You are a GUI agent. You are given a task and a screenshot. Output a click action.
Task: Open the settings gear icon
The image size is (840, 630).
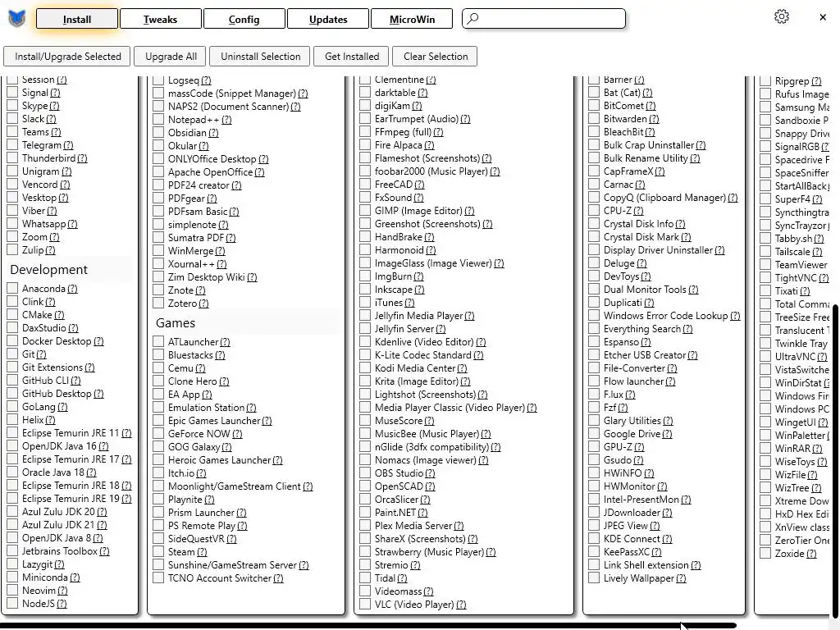[x=782, y=17]
